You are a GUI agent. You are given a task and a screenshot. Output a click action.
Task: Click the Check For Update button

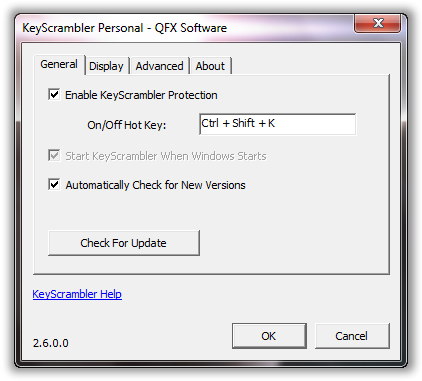click(124, 243)
